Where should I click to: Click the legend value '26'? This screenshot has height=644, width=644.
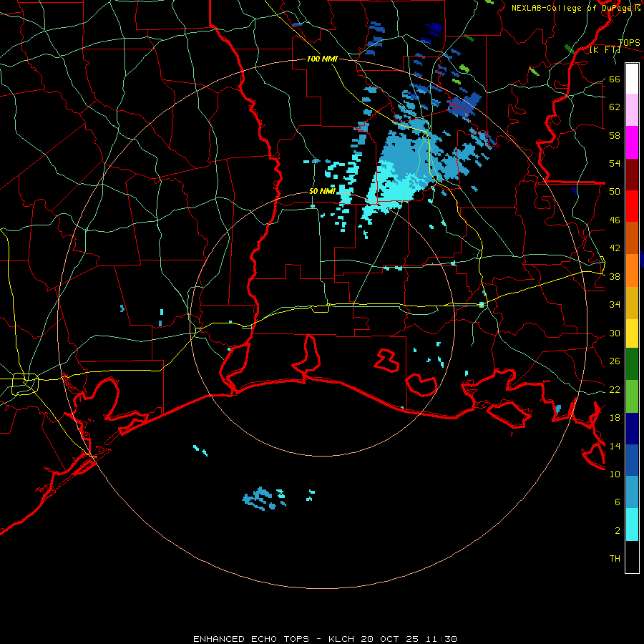click(615, 361)
